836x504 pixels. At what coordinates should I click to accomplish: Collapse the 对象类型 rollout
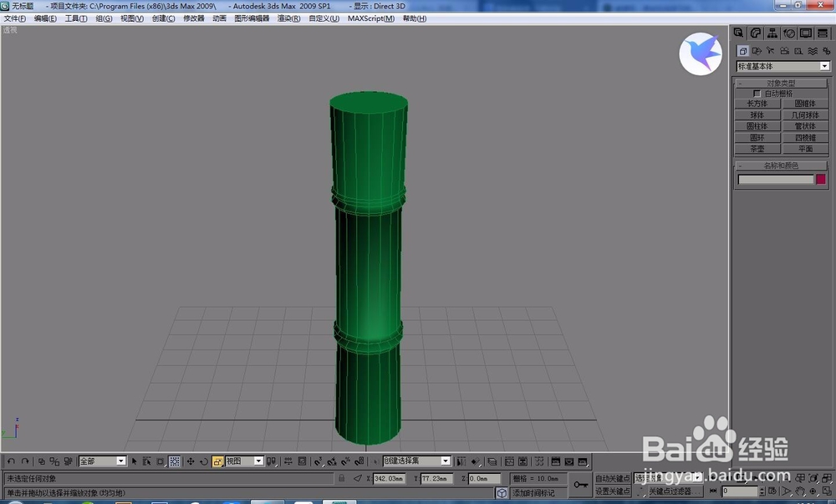[x=781, y=83]
